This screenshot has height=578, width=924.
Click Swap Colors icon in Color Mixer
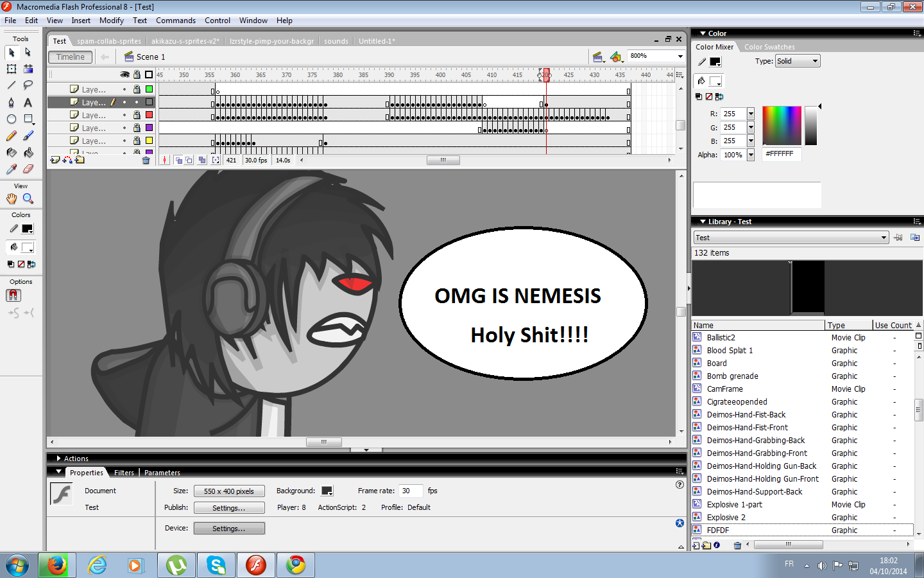719,96
